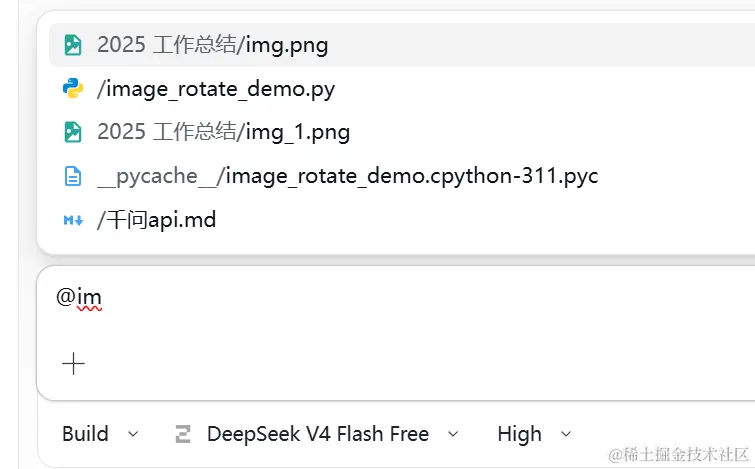
Task: Expand the chevron after DeepSeek V4 Flash Free
Action: coord(453,434)
